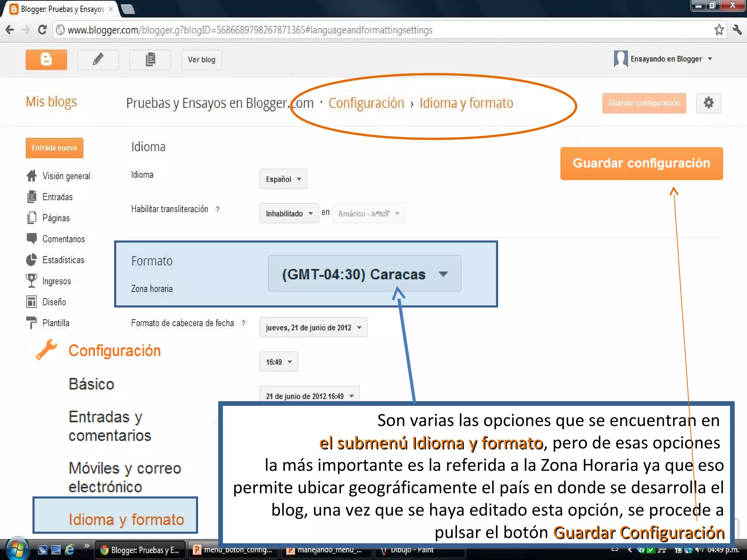
Task: Open Ingresos in sidebar
Action: point(57,281)
